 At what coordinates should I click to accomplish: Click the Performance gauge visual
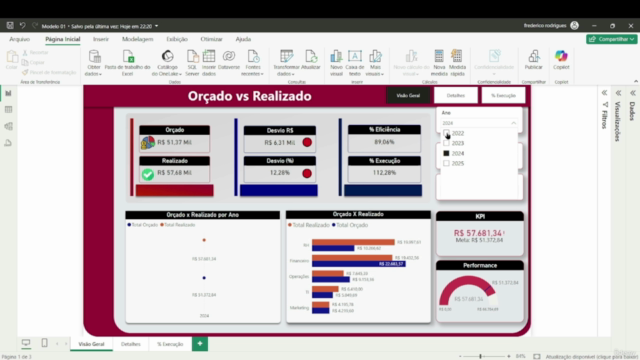tap(480, 291)
